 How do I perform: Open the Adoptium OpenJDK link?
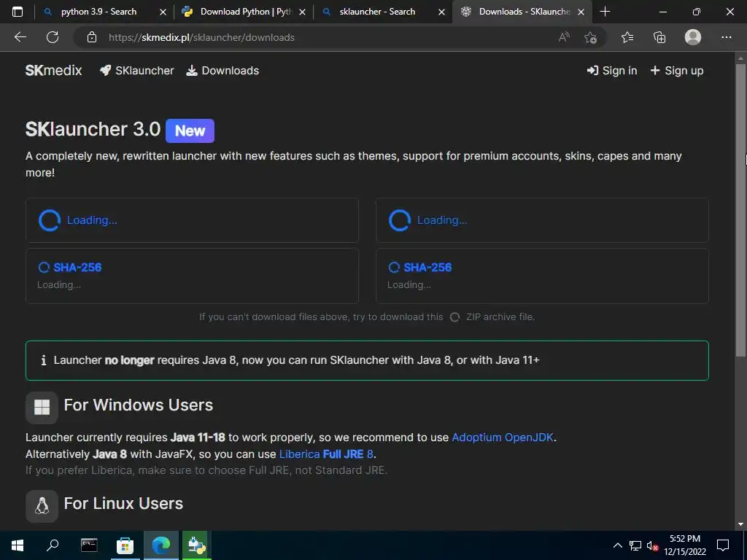coord(503,437)
